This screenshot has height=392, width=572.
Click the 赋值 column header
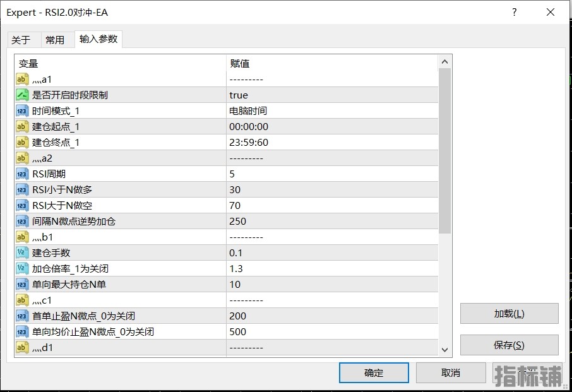click(332, 64)
